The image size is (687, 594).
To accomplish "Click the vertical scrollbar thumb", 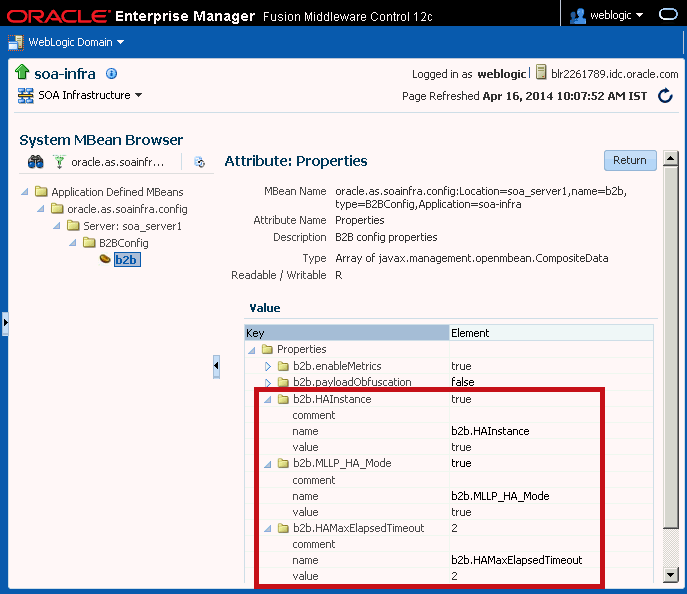I will tap(670, 347).
